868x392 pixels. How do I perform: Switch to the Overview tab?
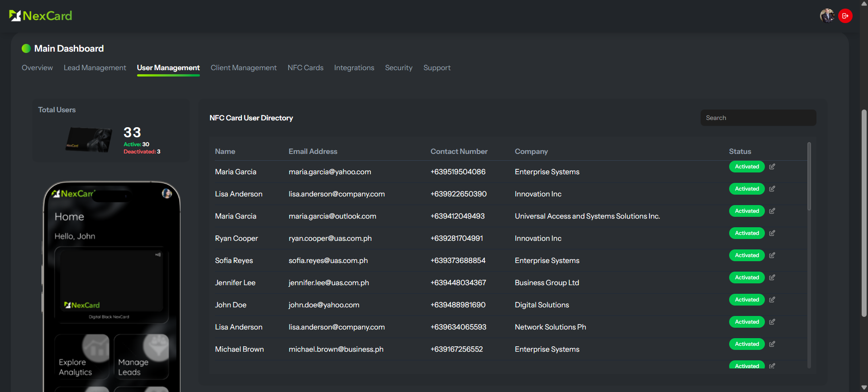point(37,67)
